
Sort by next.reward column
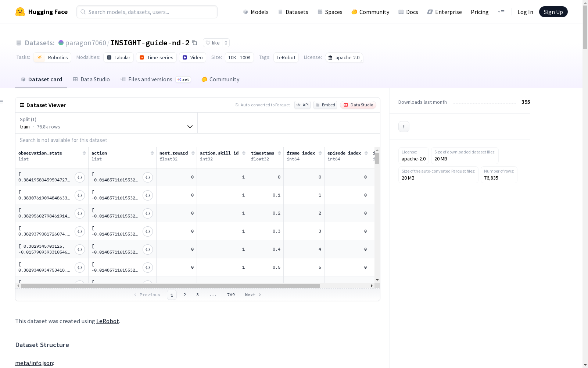(193, 153)
